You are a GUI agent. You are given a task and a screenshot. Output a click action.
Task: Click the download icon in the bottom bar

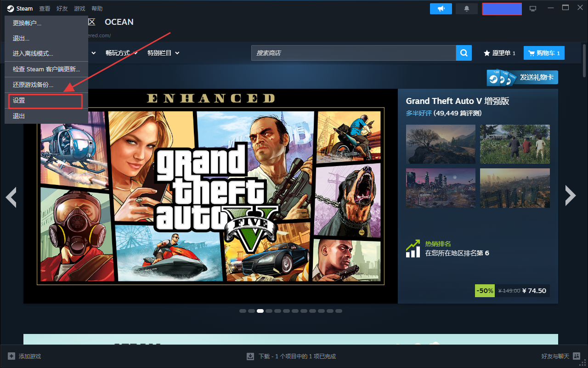pyautogui.click(x=250, y=356)
